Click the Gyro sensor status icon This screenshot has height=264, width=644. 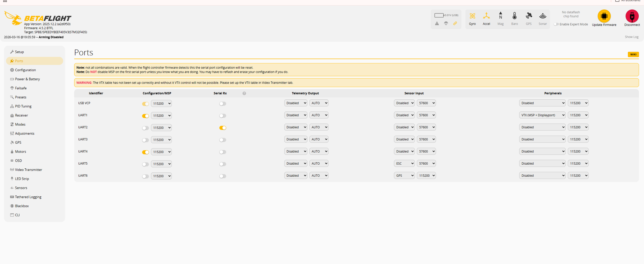(x=472, y=16)
